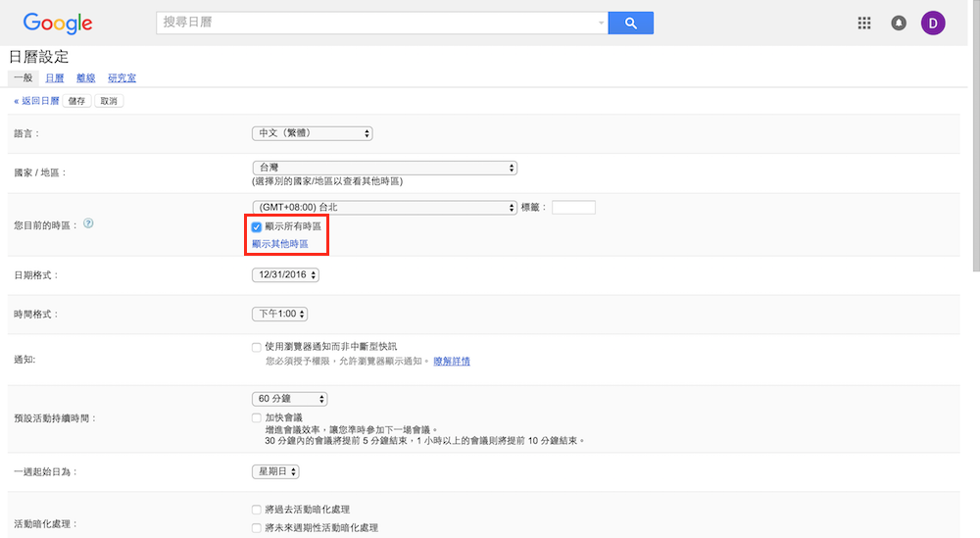Screen dimensions: 980x538
Task: Switch to the 日曆 tab
Action: coord(54,77)
